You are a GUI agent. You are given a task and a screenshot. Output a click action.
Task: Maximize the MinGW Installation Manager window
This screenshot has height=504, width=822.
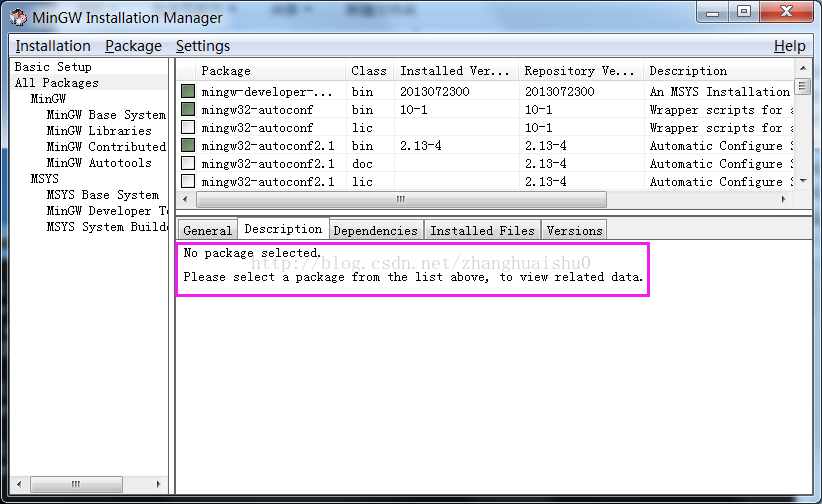point(744,12)
